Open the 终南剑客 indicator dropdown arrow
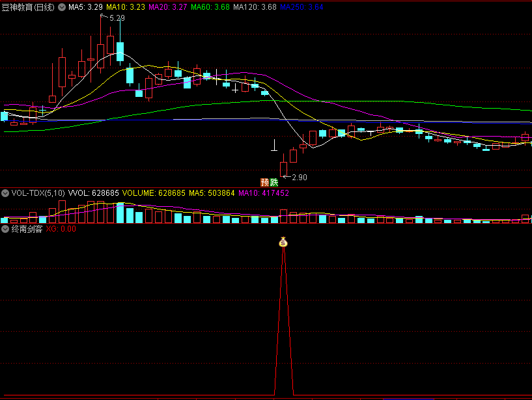Screen dimensions: 532x400 (x=5, y=229)
